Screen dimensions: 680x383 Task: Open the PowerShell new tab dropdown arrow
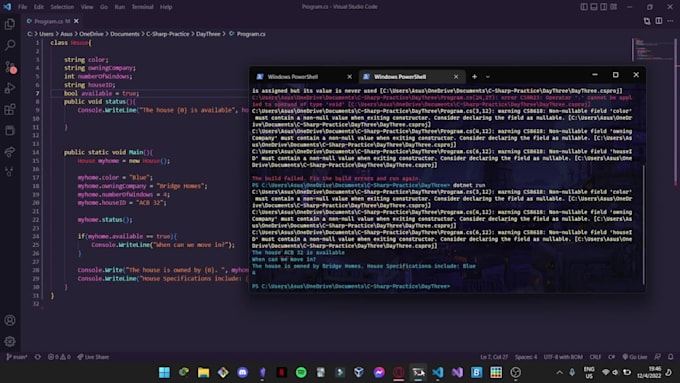488,77
